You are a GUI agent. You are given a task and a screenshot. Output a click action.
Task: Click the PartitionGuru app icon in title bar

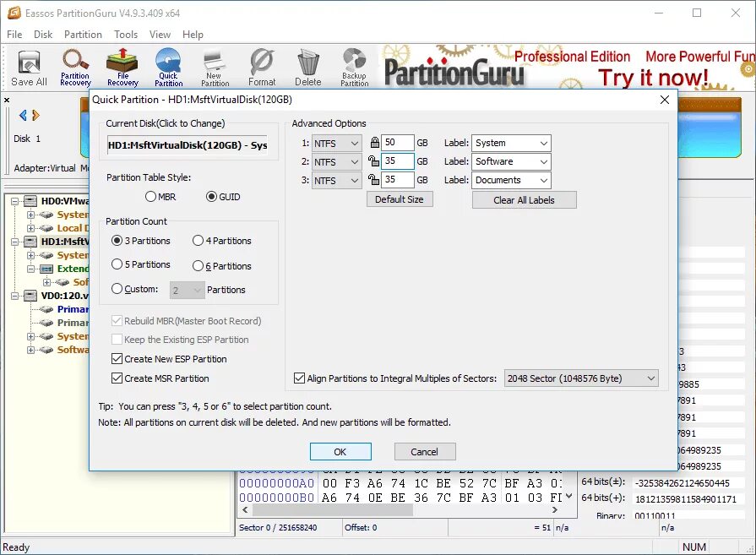pyautogui.click(x=14, y=13)
